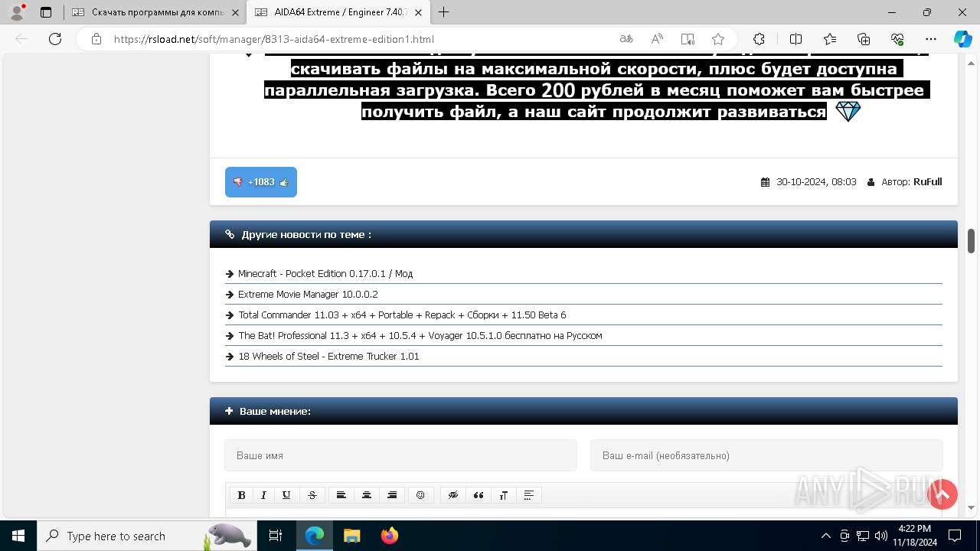Open Collections panel
Viewport: 980px width, 551px height.
click(x=864, y=39)
